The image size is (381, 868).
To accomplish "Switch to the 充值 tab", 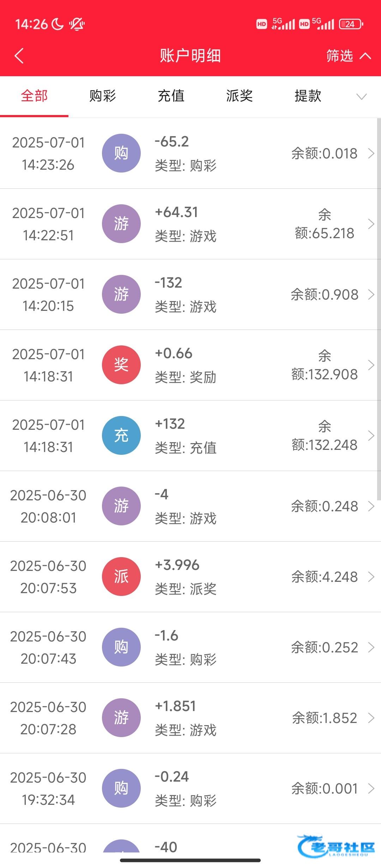I will [x=171, y=96].
